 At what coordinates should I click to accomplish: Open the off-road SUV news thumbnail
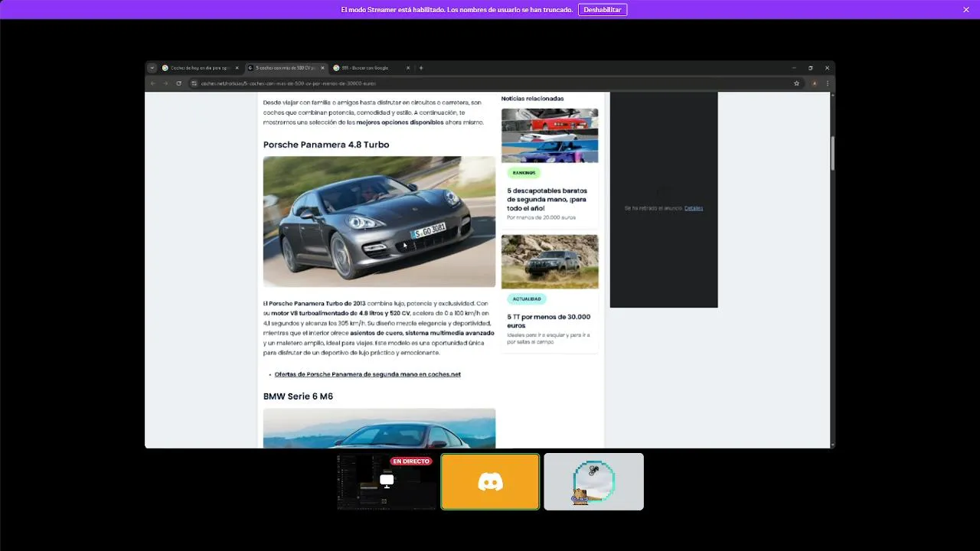pos(550,262)
